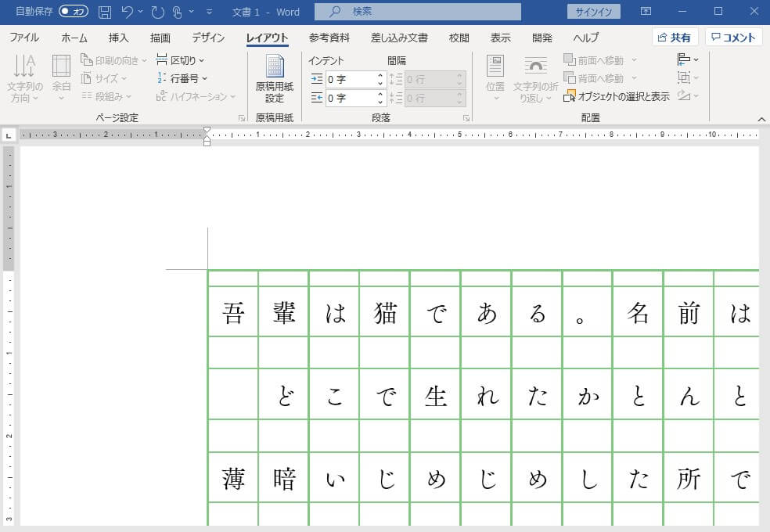Open 段落 paragraph dialog launcher

point(466,118)
